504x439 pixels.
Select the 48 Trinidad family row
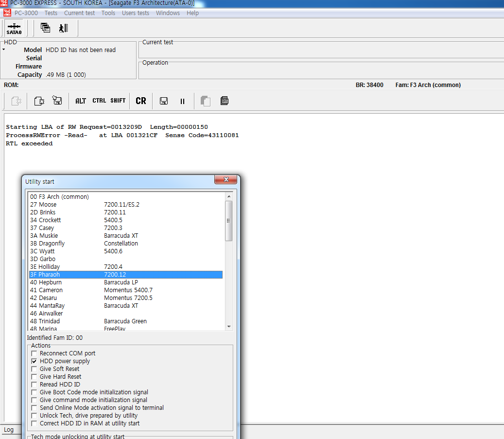(126, 321)
